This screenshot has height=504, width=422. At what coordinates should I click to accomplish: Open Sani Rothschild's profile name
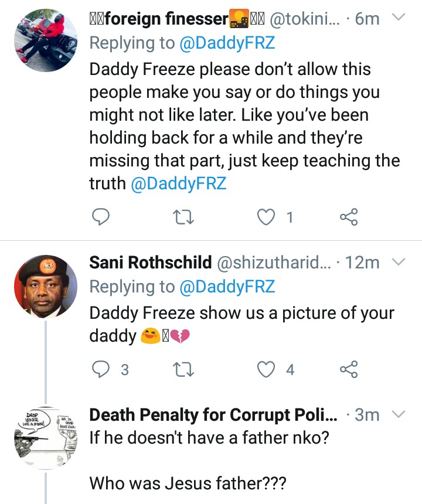coord(150,263)
